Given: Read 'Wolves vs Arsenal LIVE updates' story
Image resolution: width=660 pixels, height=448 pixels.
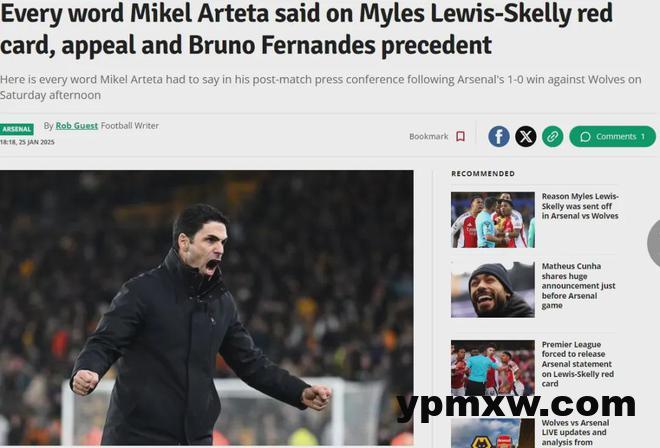Looking at the screenshot, I should click(x=575, y=432).
